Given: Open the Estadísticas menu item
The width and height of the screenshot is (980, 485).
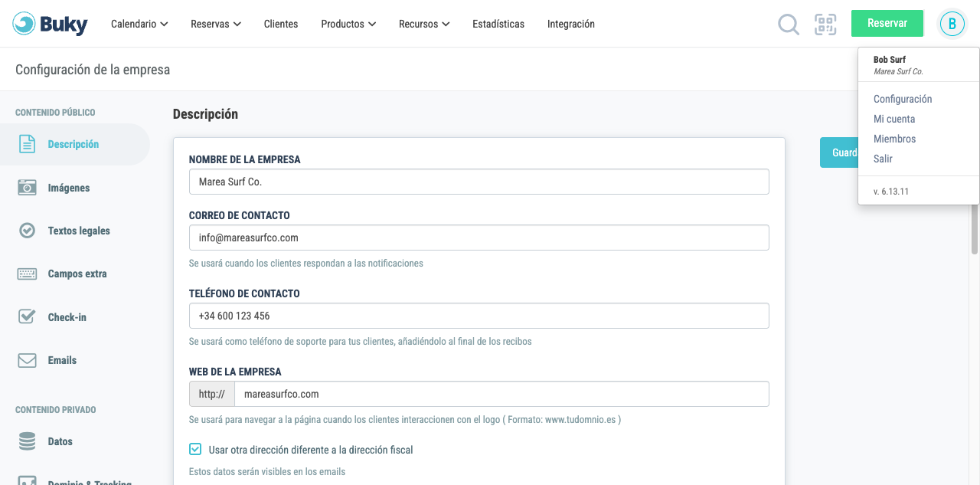Looking at the screenshot, I should [x=498, y=24].
